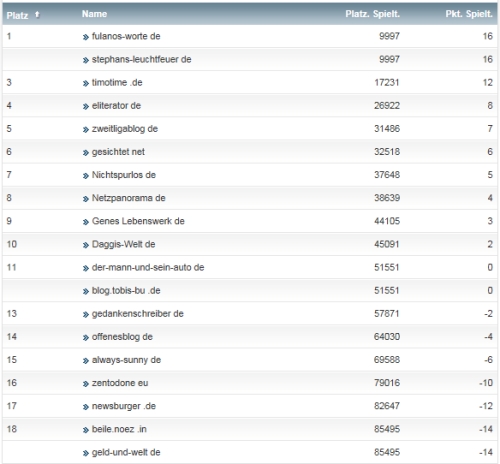This screenshot has height=464, width=500.
Task: Open the Netzpanorama de link
Action: 129,198
